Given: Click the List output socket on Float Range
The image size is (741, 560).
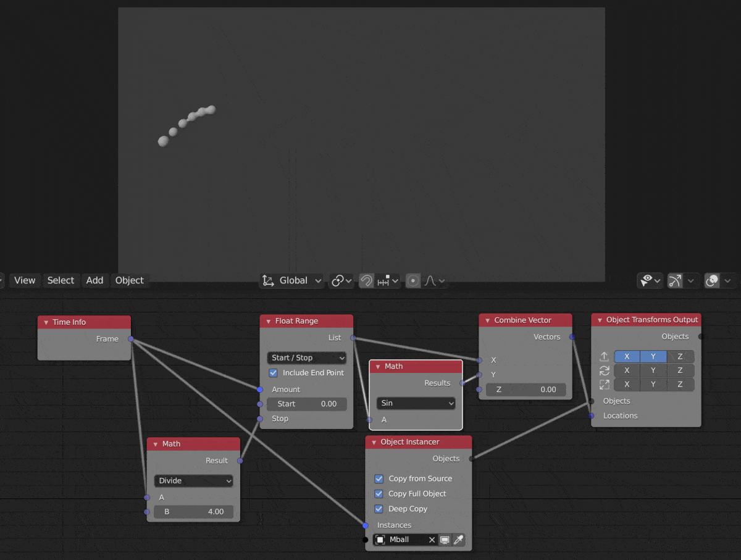Looking at the screenshot, I should pyautogui.click(x=353, y=338).
